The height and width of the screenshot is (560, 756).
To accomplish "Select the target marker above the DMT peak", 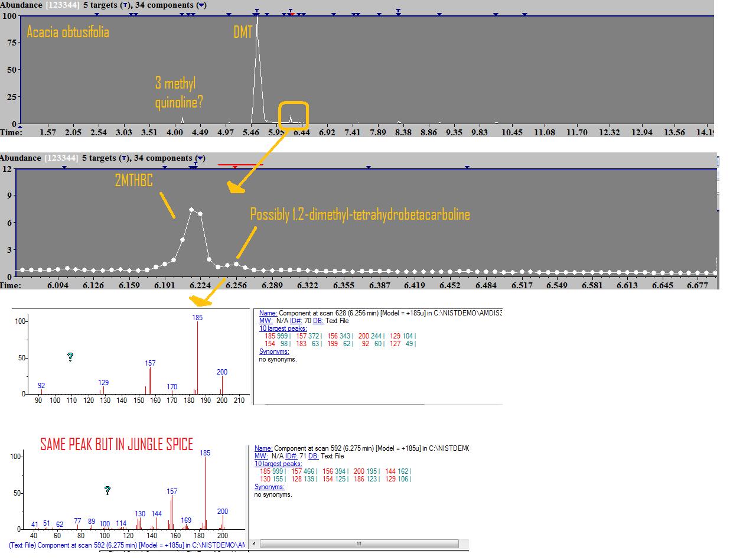I will coord(256,11).
